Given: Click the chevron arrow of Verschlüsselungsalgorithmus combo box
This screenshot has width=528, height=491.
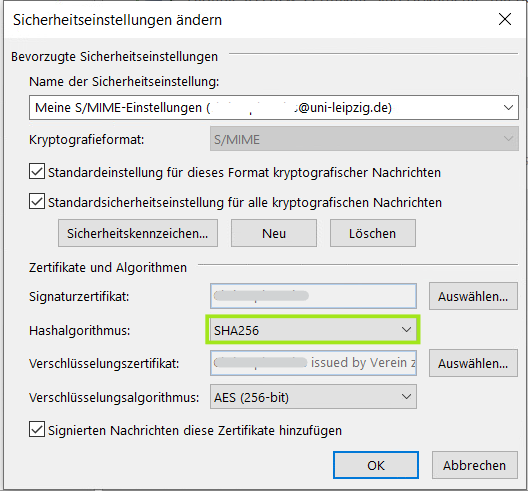Looking at the screenshot, I should (x=406, y=397).
